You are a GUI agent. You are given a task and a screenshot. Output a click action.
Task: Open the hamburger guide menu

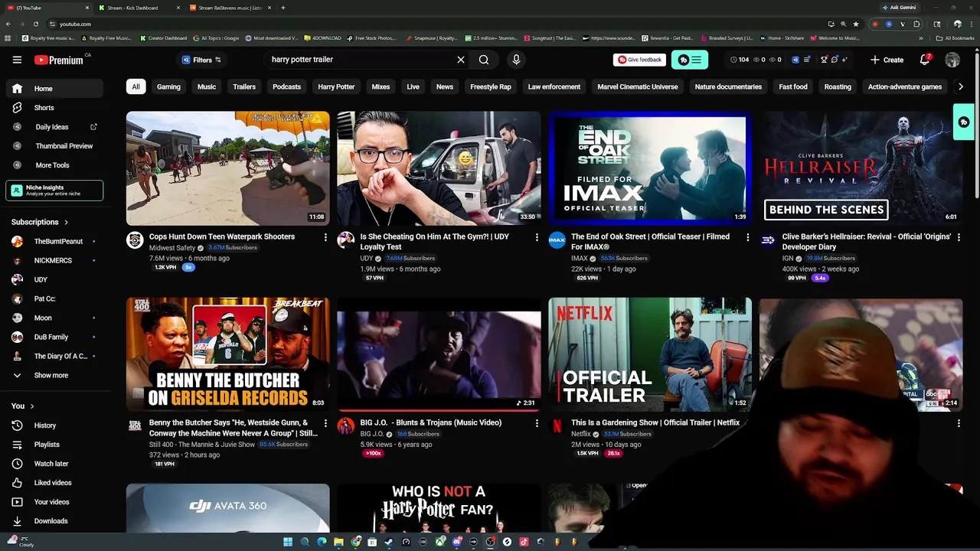click(17, 60)
